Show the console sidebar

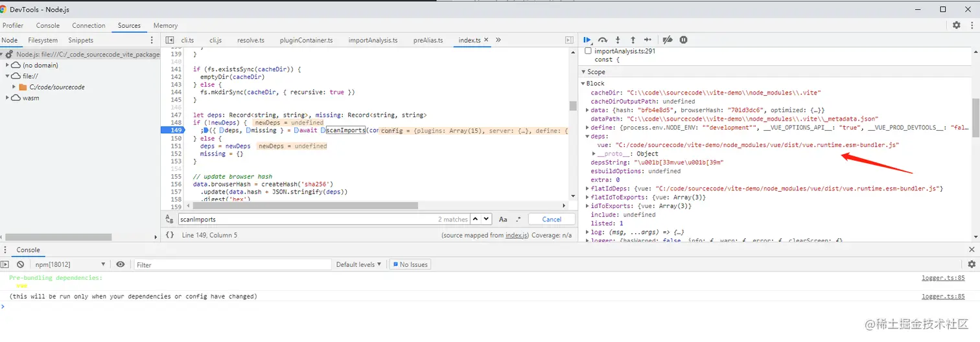5,264
